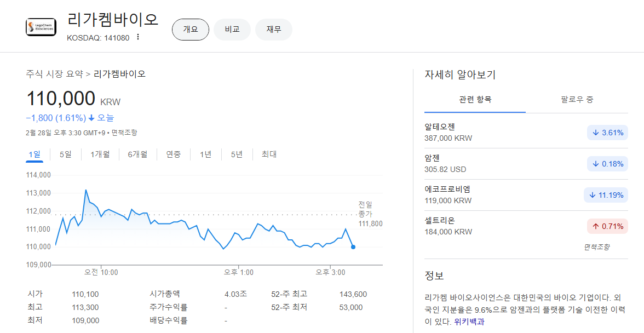Switch chart range to 연중
This screenshot has width=644, height=333.
[173, 154]
